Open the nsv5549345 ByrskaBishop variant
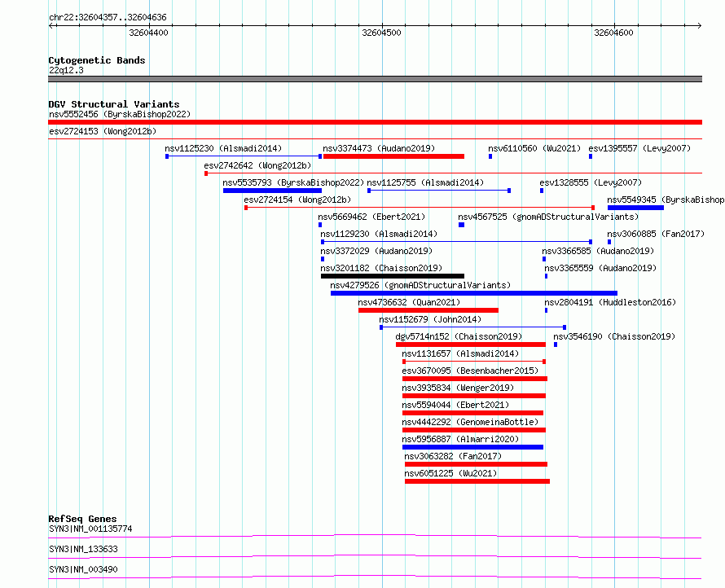The height and width of the screenshot is (588, 725). 635,208
